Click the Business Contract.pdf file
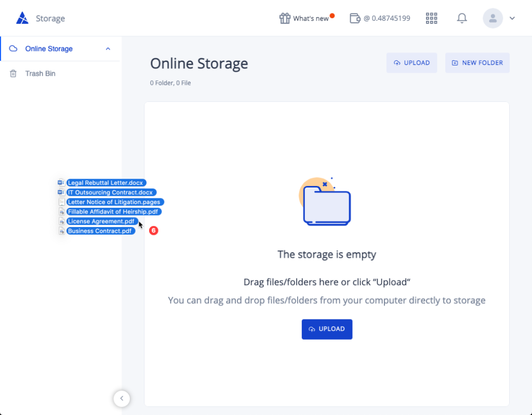532x415 pixels. pyautogui.click(x=101, y=231)
